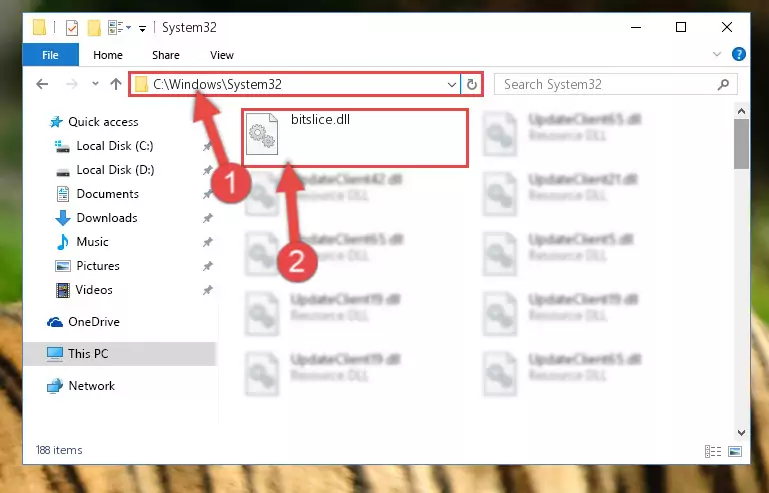Go up one folder level
Screen dimensions: 769x493
click(x=116, y=84)
